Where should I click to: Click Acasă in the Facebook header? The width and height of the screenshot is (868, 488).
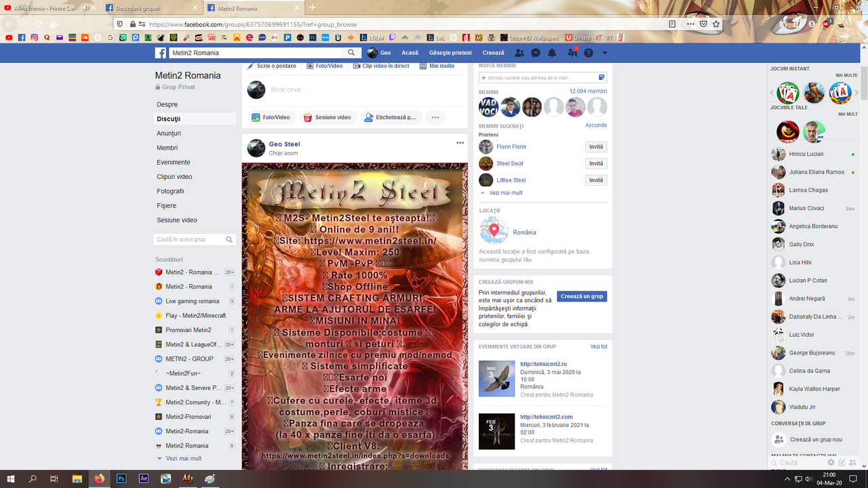[410, 53]
